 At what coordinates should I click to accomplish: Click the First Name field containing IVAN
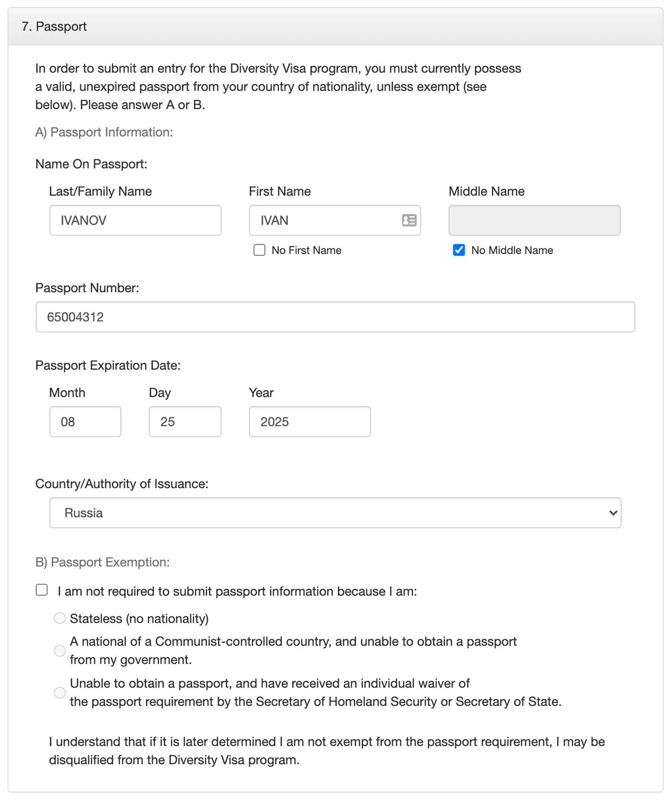(x=325, y=221)
